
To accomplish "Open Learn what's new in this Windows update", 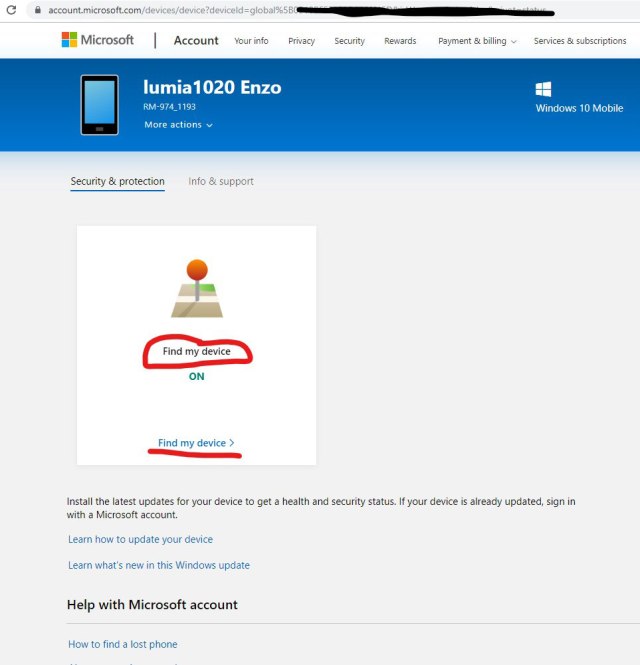I will click(158, 565).
